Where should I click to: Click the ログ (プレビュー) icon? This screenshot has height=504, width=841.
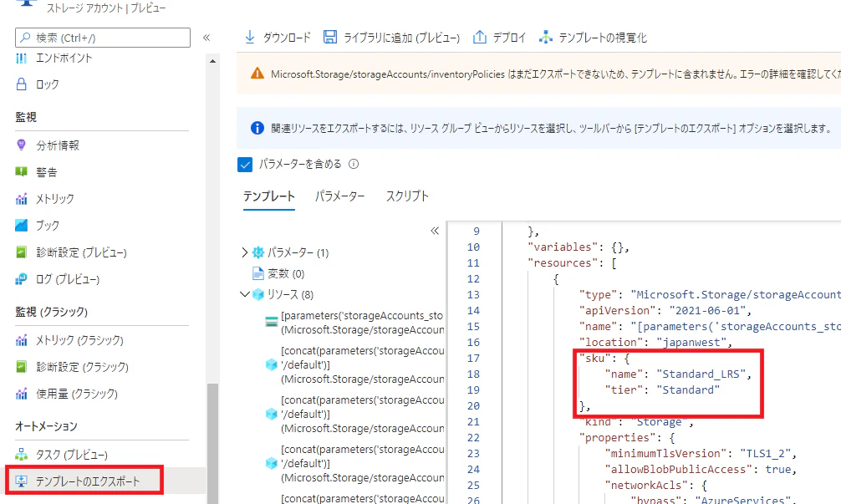21,279
